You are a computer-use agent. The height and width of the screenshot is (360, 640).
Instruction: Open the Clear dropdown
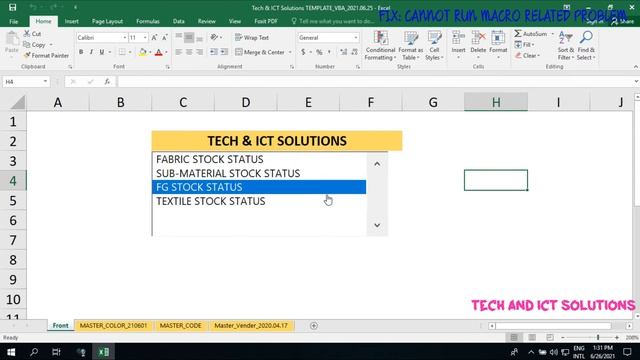coord(527,56)
